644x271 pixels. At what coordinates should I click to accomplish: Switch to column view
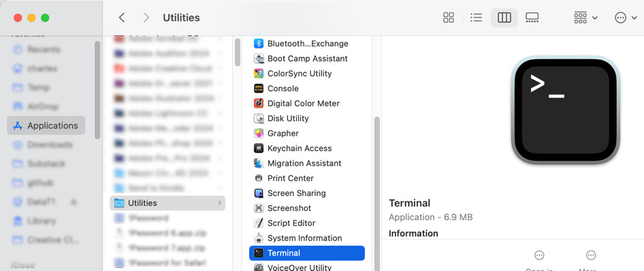click(x=504, y=18)
